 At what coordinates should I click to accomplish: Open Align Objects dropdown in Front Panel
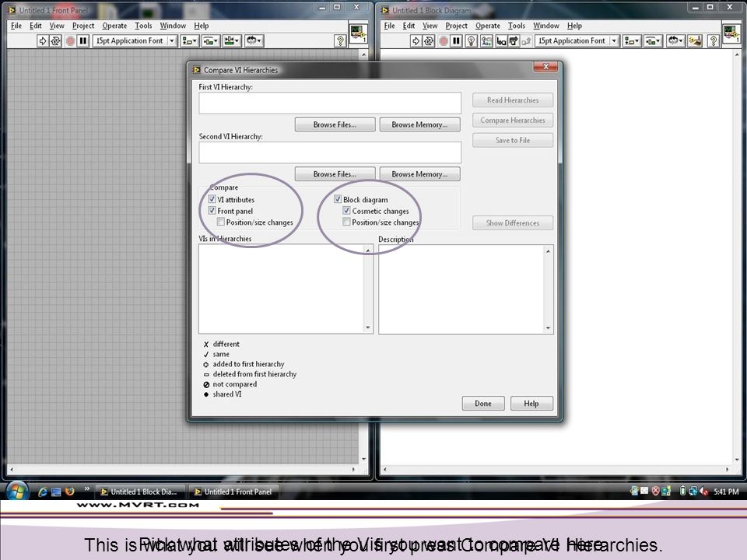click(189, 41)
